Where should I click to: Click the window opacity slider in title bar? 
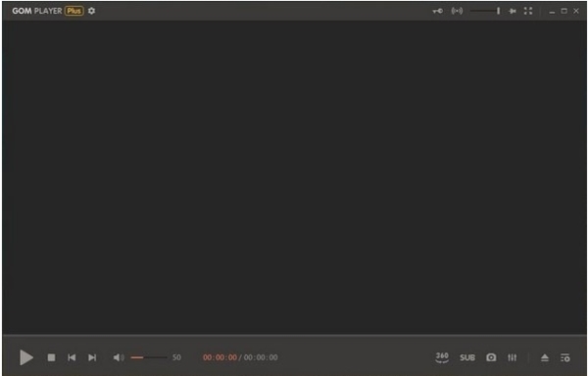point(485,11)
